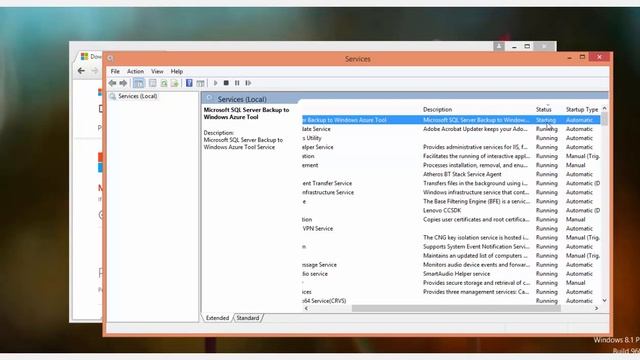Select Atheros BT Stack Service Agent row
The width and height of the screenshot is (640, 360).
coord(451,174)
